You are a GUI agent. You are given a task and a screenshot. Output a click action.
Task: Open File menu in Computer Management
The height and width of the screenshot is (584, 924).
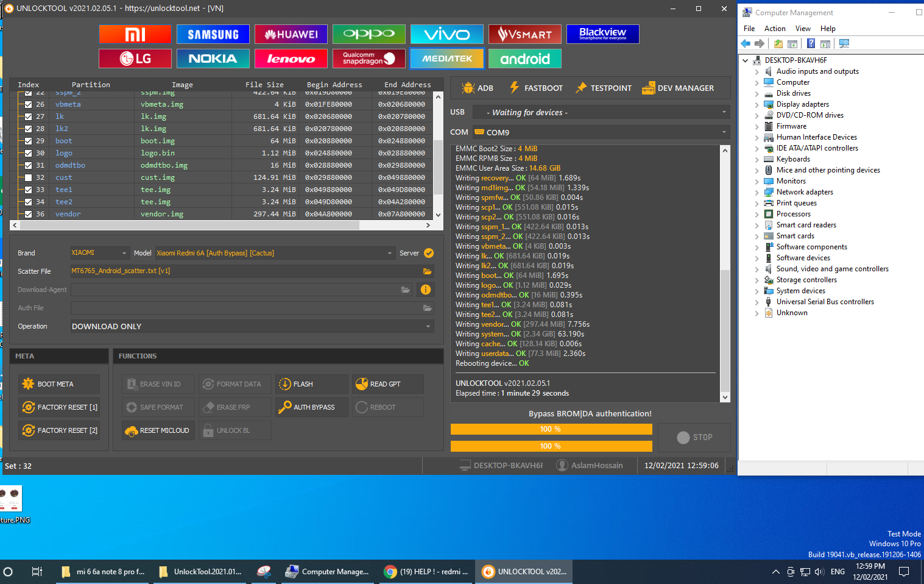(x=749, y=29)
